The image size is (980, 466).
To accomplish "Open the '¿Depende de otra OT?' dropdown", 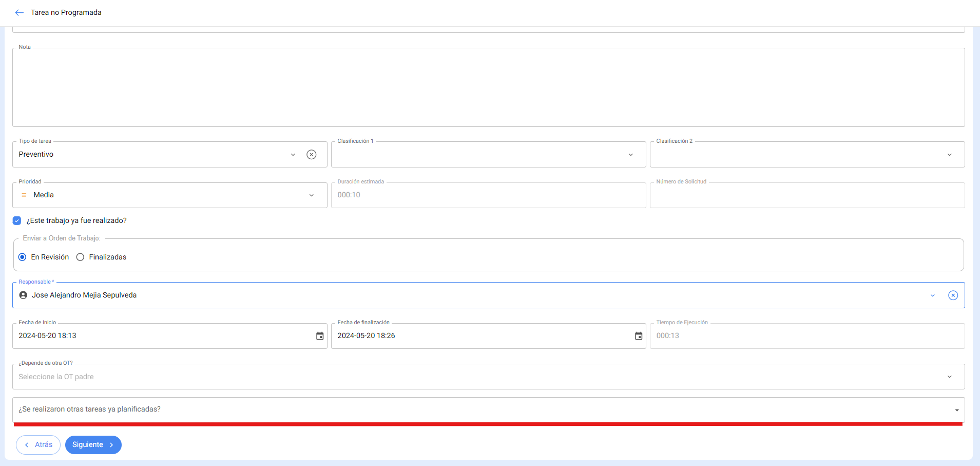I will pyautogui.click(x=949, y=377).
